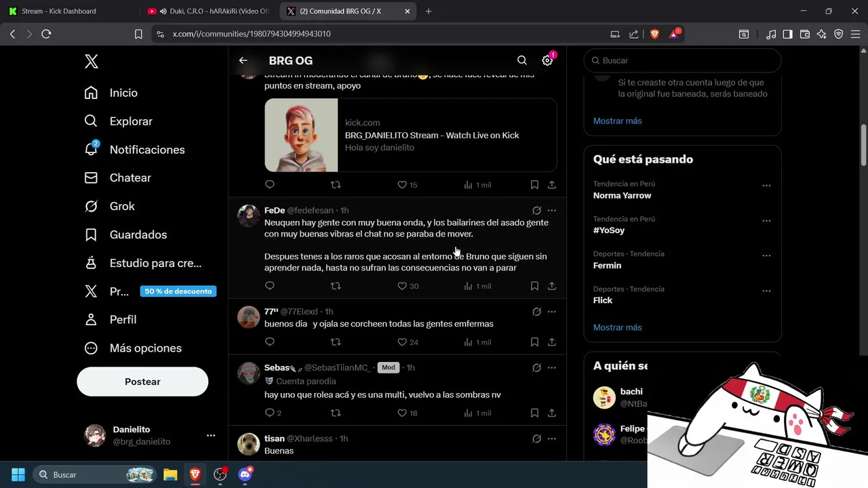View analytics of kick.com stream post
Screen dimensions: 868x488
pos(477,184)
